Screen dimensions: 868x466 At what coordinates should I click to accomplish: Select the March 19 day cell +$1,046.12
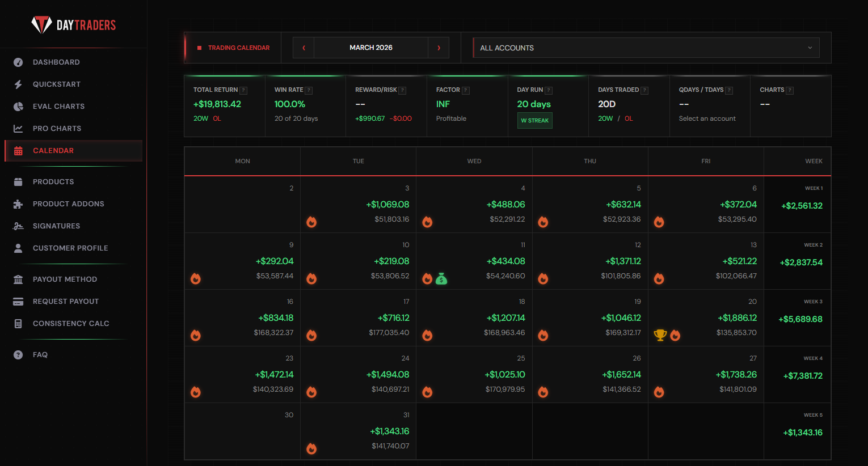(590, 318)
